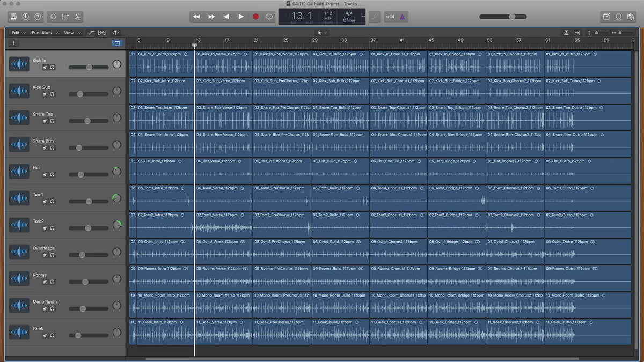The height and width of the screenshot is (362, 644).
Task: Select the 01_Kick_In_Chorus1_112bpm region
Action: point(398,64)
